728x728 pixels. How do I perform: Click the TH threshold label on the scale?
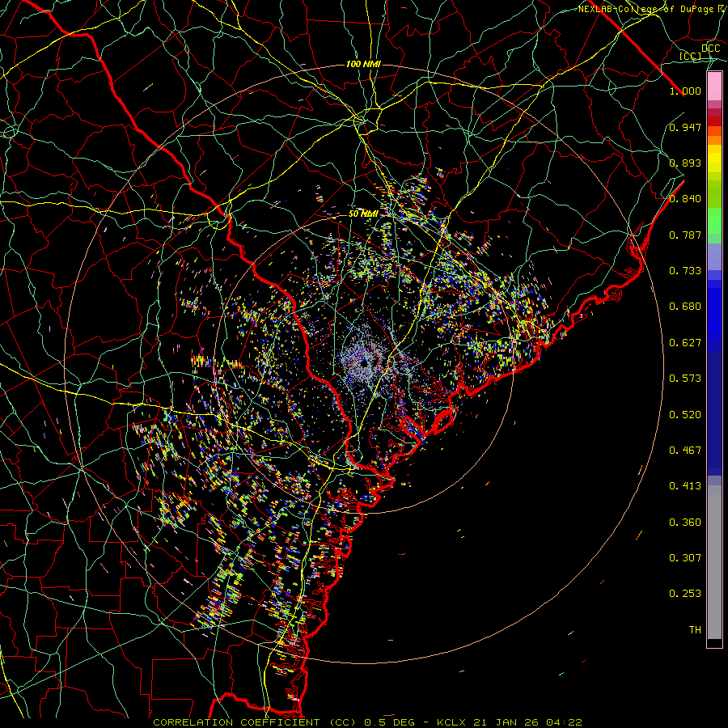pyautogui.click(x=695, y=630)
